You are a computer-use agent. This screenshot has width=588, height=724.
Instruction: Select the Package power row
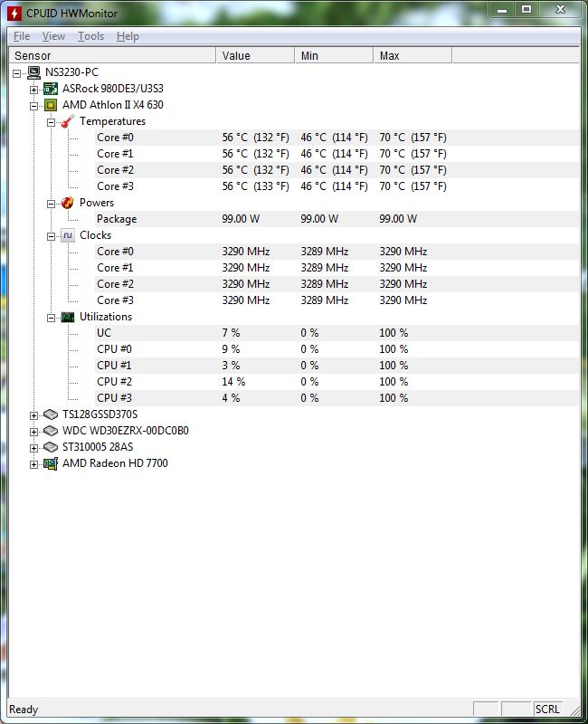(117, 219)
